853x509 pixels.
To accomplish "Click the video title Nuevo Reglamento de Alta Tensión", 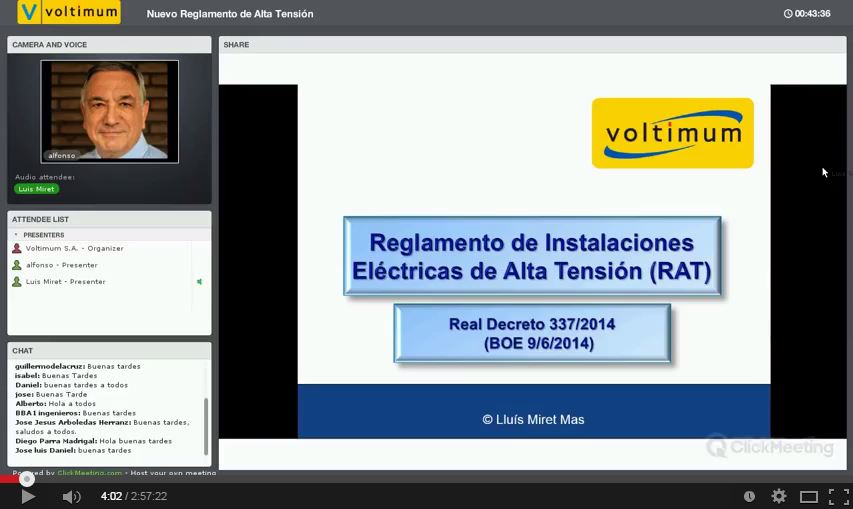I will pyautogui.click(x=230, y=14).
